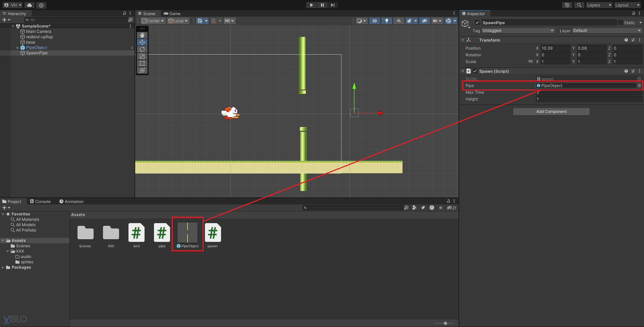Open the Center pivot dropdown
Image resolution: width=644 pixels, height=327 pixels.
point(153,21)
